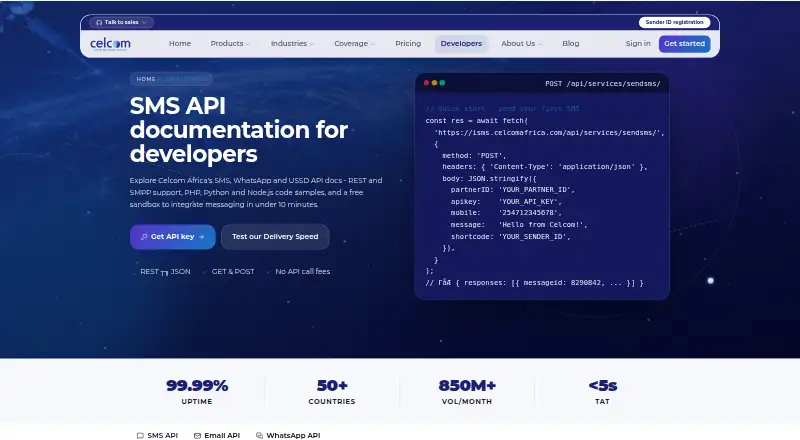Click the key icon on Get API key
This screenshot has height=440, width=800.
144,237
